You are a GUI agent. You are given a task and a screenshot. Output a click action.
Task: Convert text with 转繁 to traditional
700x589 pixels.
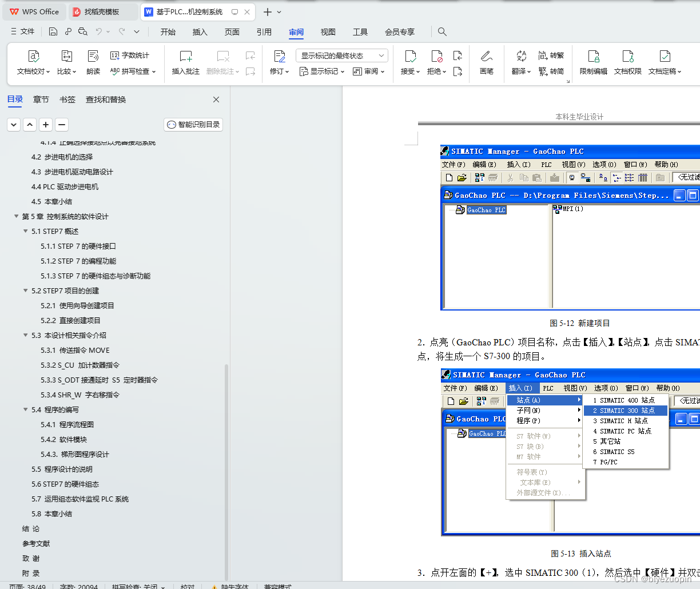pos(551,55)
